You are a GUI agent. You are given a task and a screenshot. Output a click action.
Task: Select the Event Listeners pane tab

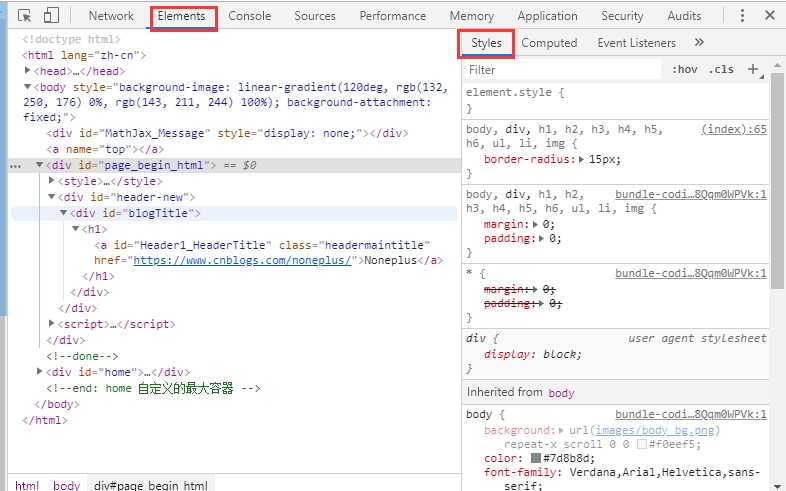637,43
